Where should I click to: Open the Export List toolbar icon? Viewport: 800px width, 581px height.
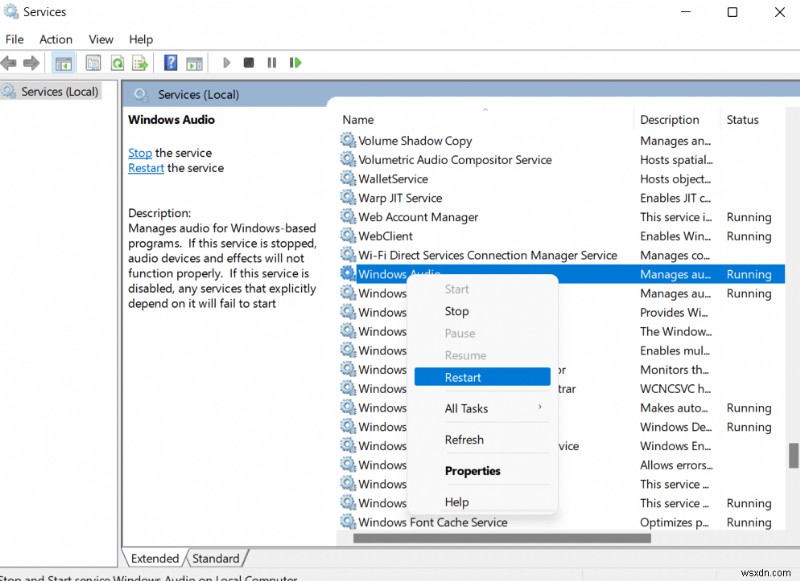point(140,62)
